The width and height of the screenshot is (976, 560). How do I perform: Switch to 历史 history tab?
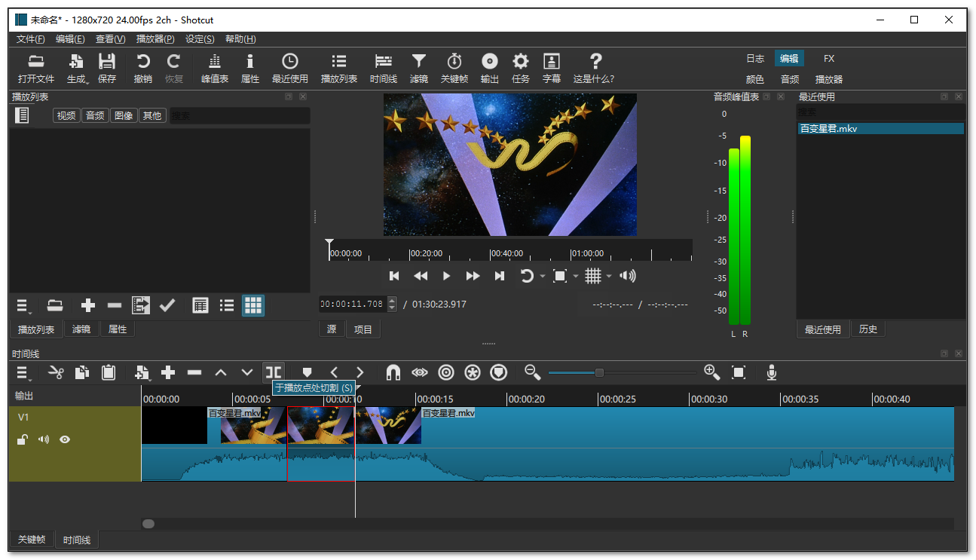tap(868, 329)
